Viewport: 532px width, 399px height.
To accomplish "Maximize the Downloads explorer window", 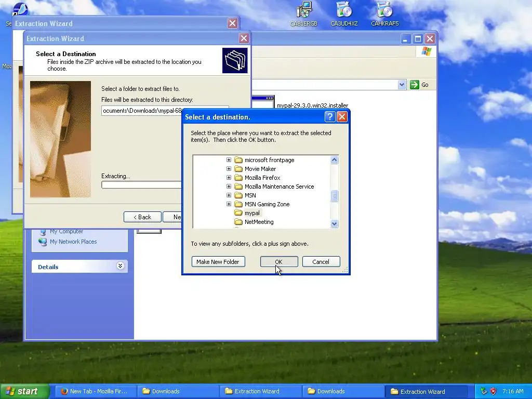I will coord(418,38).
